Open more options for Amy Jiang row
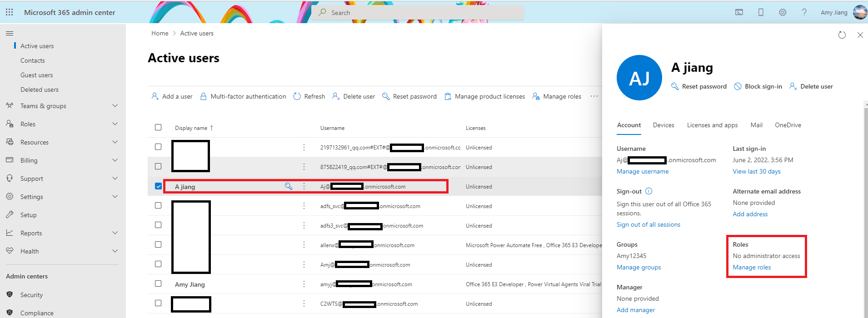Viewport: 868px width, 318px height. pos(304,284)
